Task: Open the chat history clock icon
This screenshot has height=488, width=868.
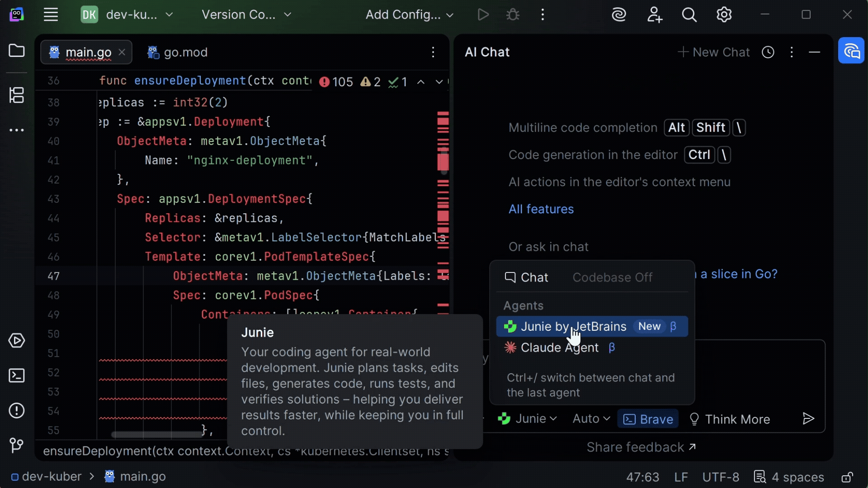Action: 768,52
